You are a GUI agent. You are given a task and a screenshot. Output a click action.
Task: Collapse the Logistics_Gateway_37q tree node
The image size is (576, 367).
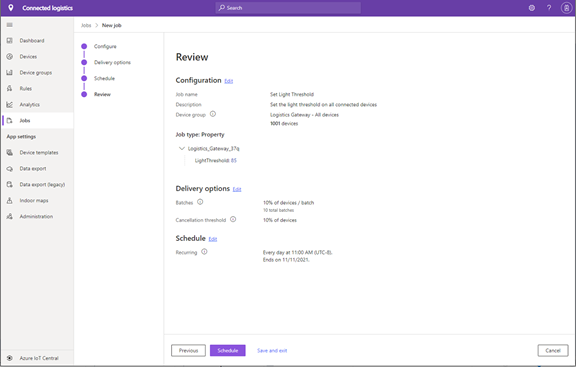click(181, 148)
